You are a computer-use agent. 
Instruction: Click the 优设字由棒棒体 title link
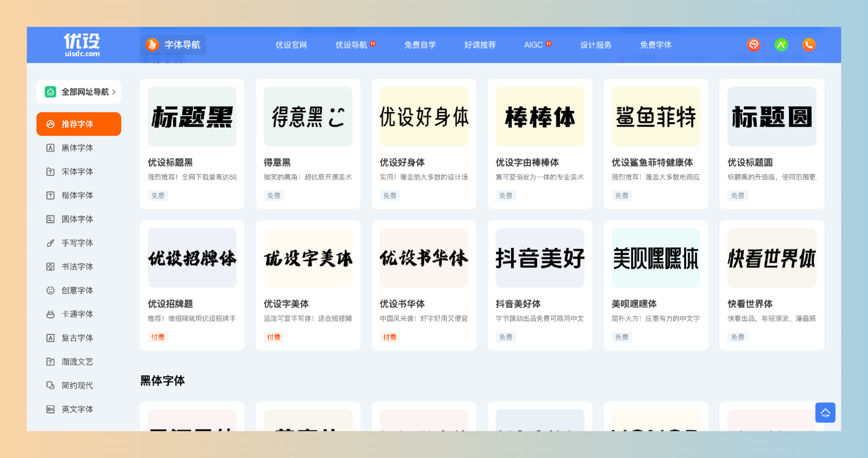[x=527, y=163]
